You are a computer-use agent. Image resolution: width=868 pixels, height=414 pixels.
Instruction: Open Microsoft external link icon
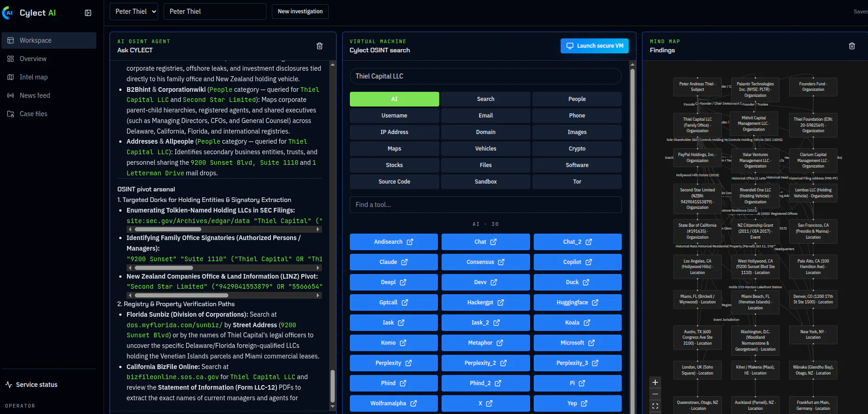592,343
